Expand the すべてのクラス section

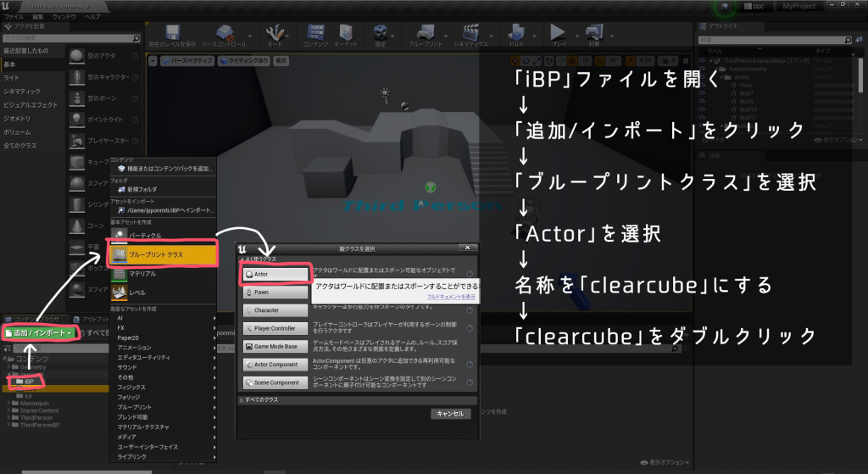click(261, 399)
